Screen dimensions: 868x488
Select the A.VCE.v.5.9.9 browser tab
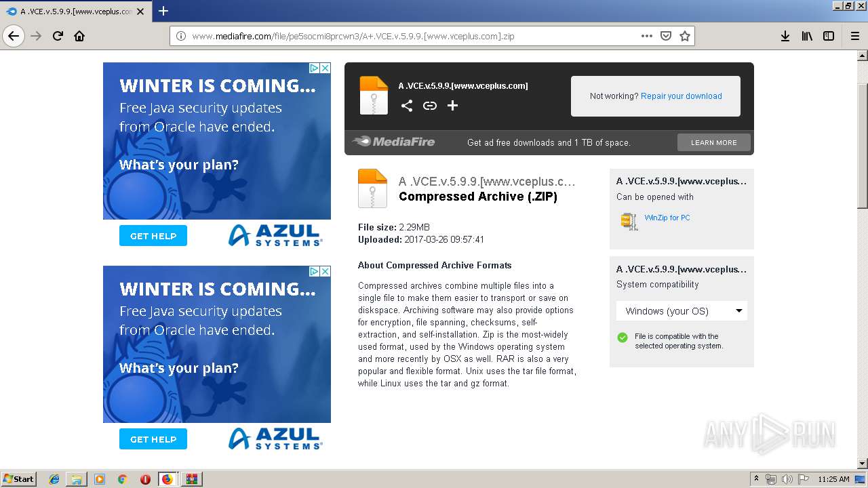[x=75, y=12]
